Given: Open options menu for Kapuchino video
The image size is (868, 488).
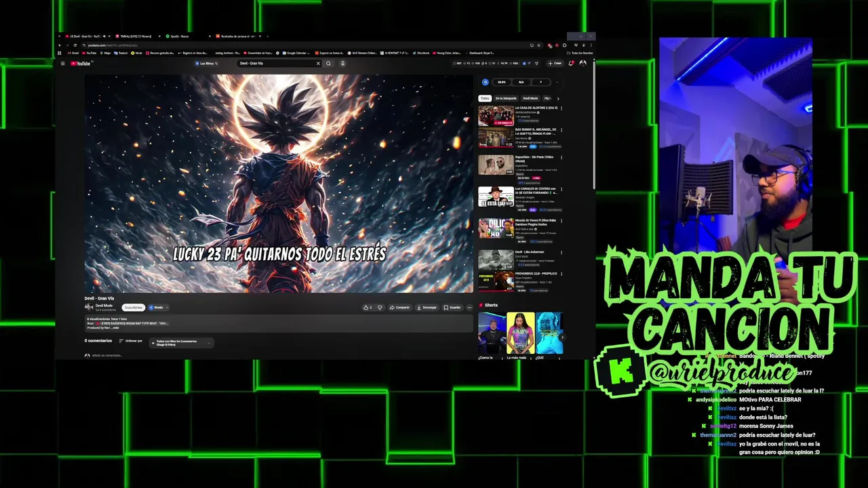Looking at the screenshot, I should click(561, 158).
